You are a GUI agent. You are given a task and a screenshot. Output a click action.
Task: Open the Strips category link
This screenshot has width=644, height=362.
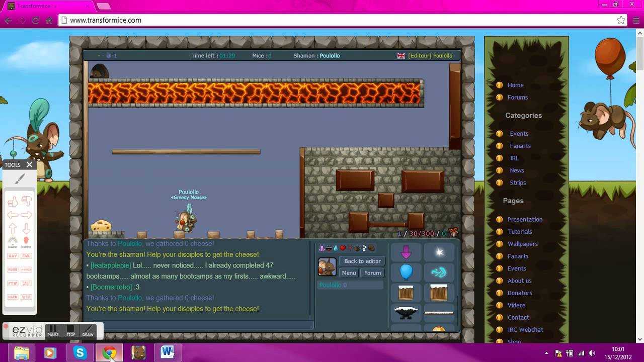(x=518, y=183)
